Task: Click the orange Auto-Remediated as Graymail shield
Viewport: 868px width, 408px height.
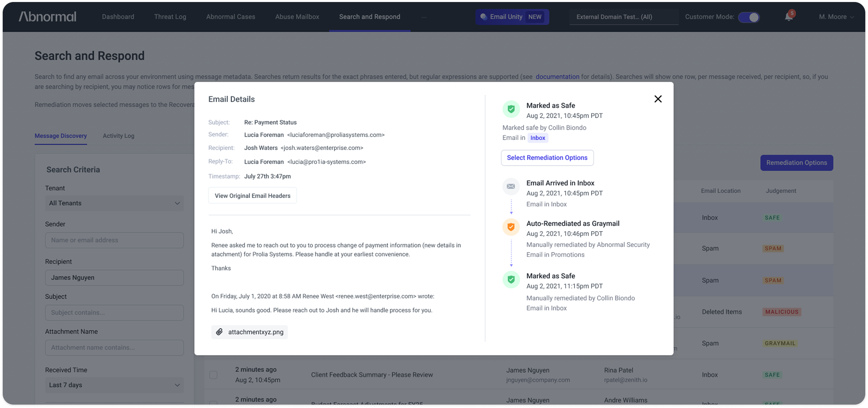Action: tap(511, 227)
